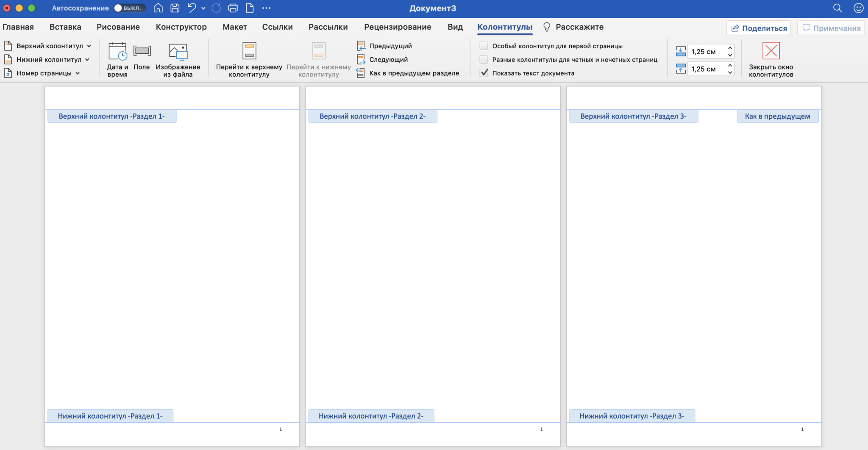The image size is (868, 450).
Task: Click the search magnifier icon
Action: tap(837, 8)
